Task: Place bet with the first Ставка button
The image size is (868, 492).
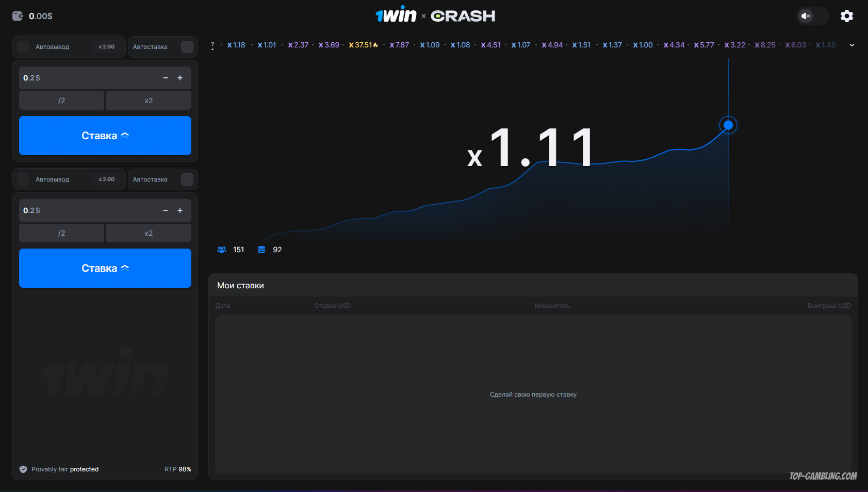Action: (105, 136)
